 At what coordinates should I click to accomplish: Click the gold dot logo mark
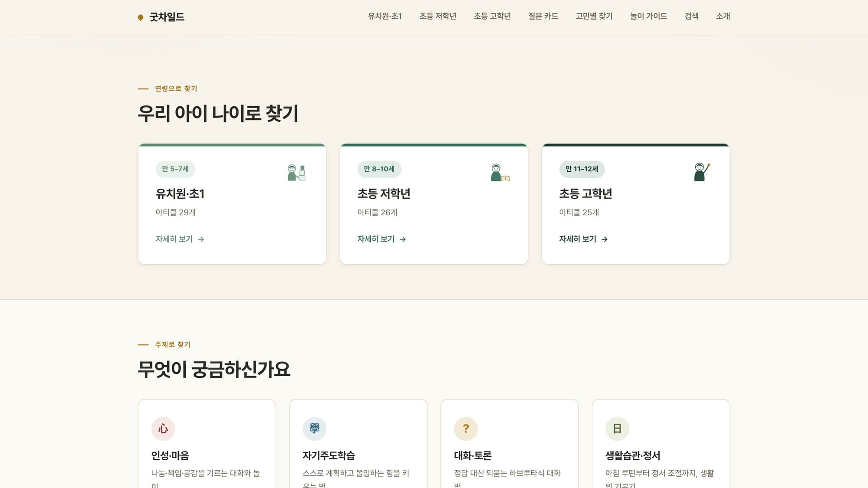(x=141, y=17)
